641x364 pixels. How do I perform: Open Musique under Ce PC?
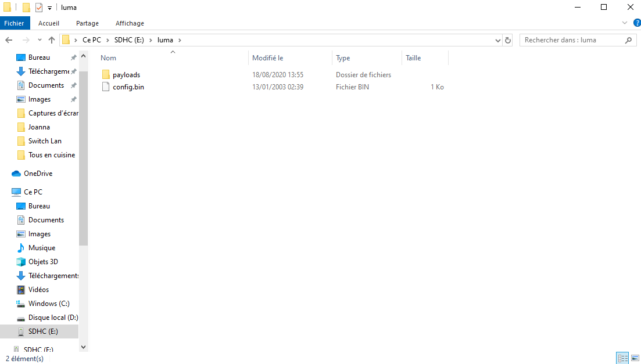pos(42,248)
